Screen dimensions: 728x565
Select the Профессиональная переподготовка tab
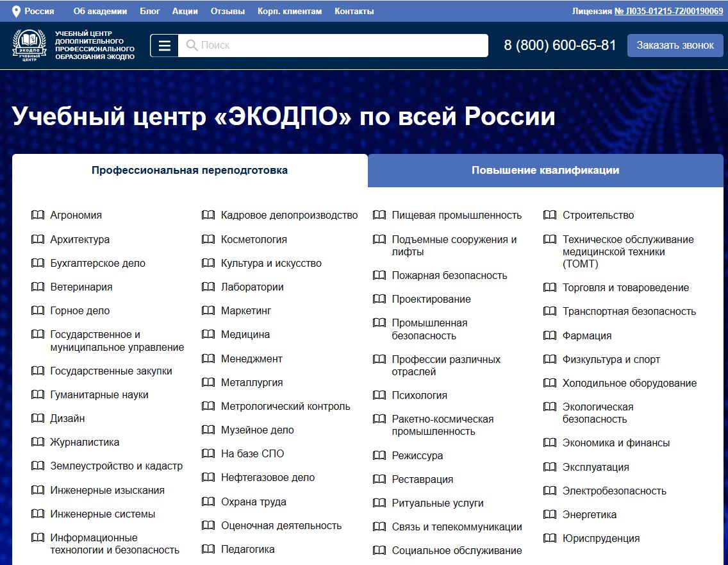189,169
